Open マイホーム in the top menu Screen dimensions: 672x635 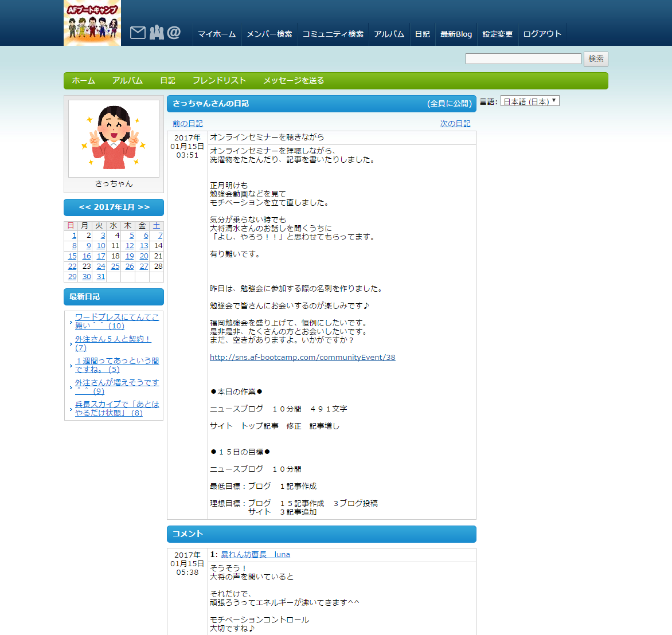[217, 34]
